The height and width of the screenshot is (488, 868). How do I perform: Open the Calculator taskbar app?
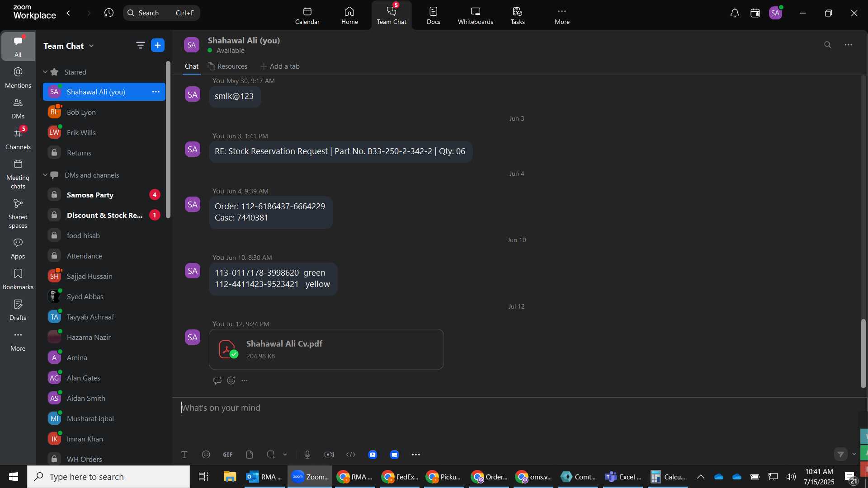[668, 477]
